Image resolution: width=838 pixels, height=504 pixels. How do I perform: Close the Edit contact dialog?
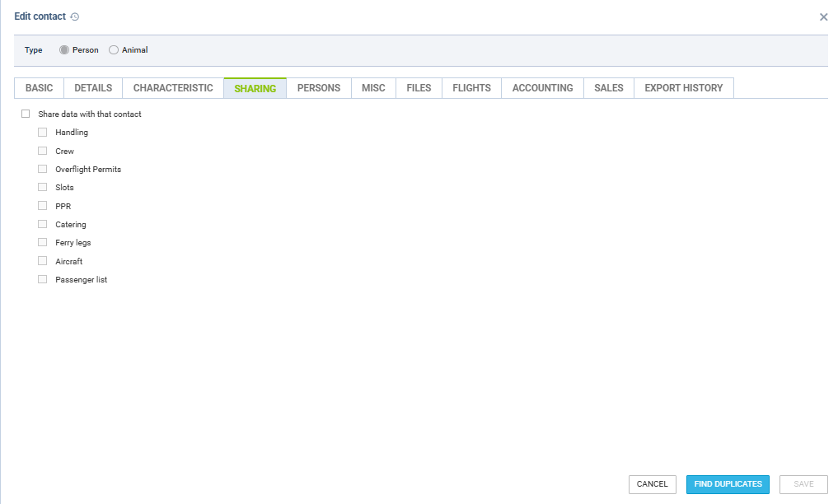pos(823,17)
